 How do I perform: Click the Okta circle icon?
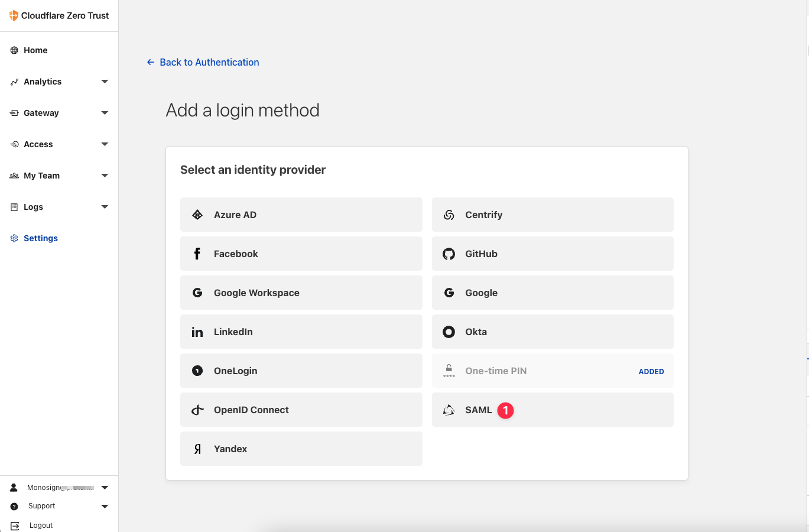tap(449, 332)
